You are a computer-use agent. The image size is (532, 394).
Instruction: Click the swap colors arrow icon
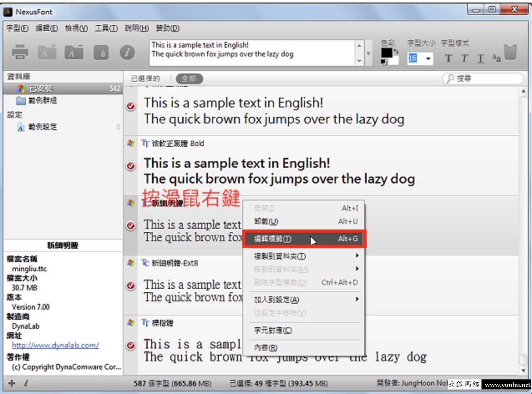pyautogui.click(x=396, y=51)
